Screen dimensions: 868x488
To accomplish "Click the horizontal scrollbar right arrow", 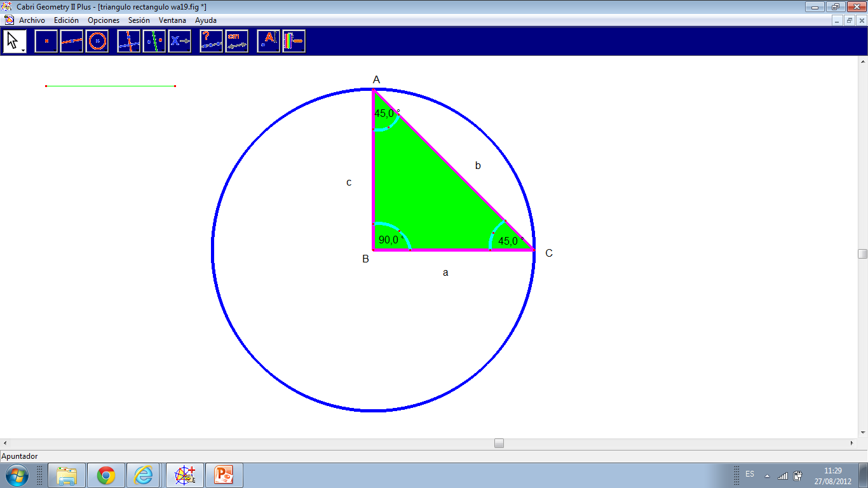I will [x=852, y=444].
